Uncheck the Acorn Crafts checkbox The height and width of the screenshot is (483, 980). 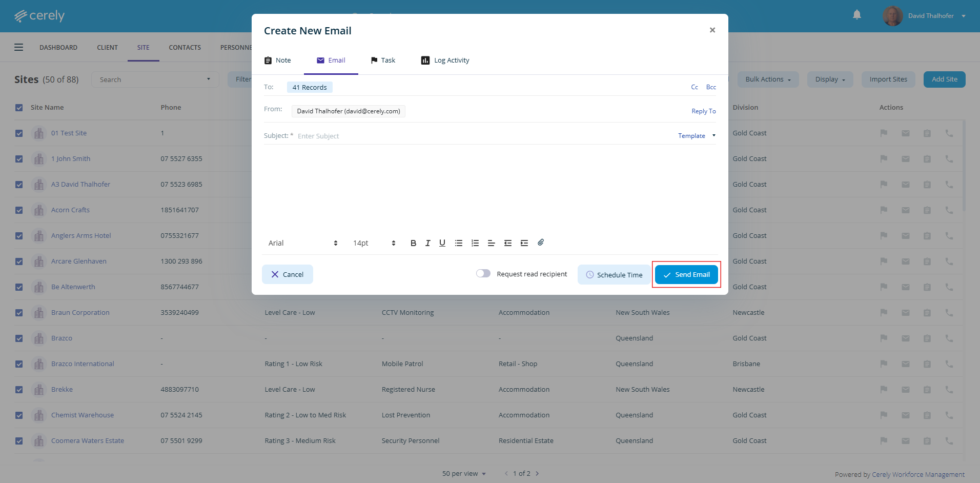coord(19,210)
